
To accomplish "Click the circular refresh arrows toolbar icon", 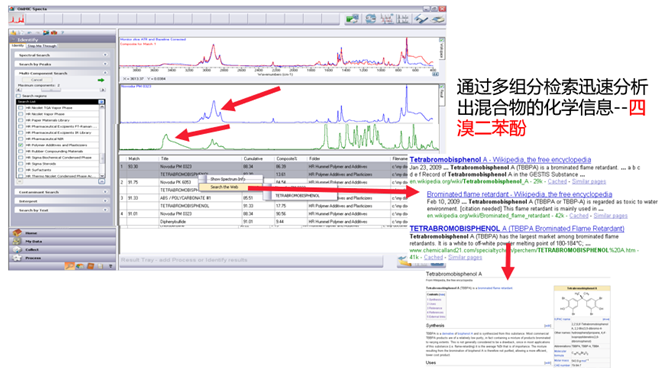I will pyautogui.click(x=371, y=19).
